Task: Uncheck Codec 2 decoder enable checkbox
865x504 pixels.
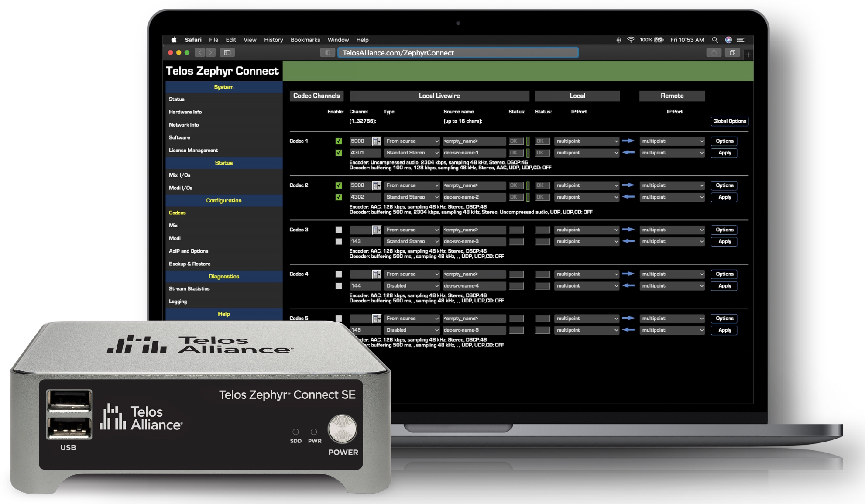Action: pyautogui.click(x=339, y=197)
